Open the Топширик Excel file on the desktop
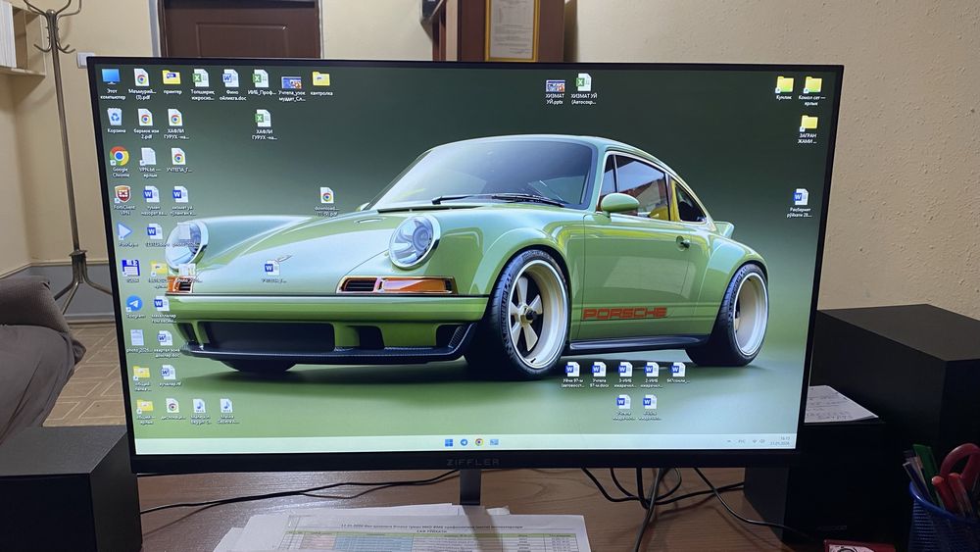Image resolution: width=980 pixels, height=552 pixels. click(201, 84)
